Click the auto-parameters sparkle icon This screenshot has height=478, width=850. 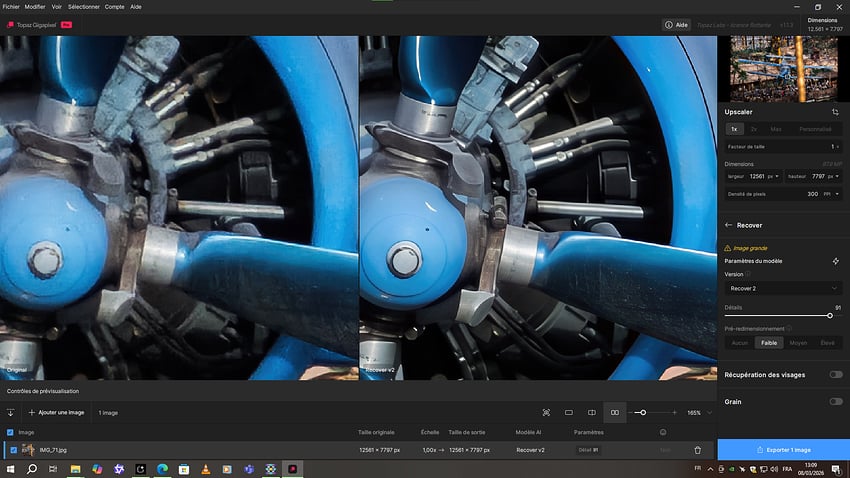835,261
